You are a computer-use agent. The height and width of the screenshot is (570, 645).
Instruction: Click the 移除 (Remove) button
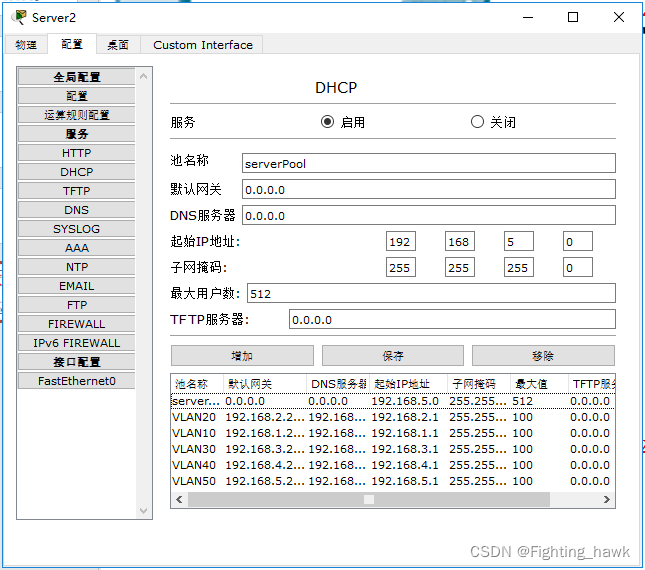[543, 356]
